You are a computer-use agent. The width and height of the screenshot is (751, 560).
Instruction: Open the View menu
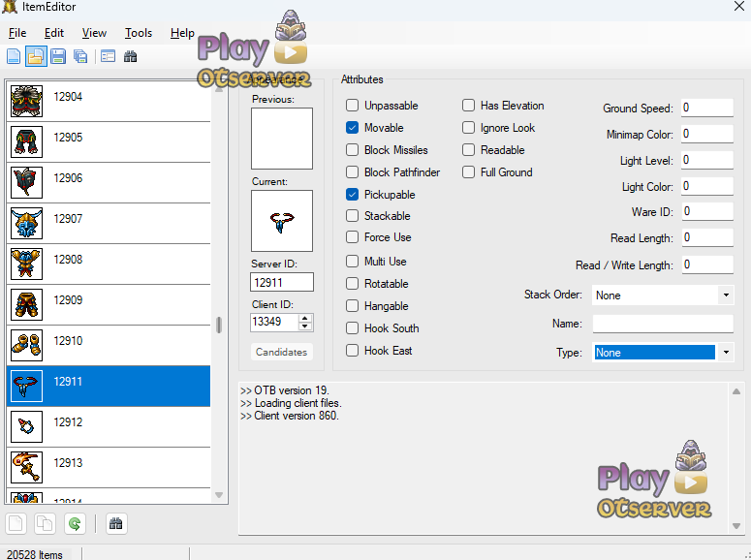(x=95, y=33)
